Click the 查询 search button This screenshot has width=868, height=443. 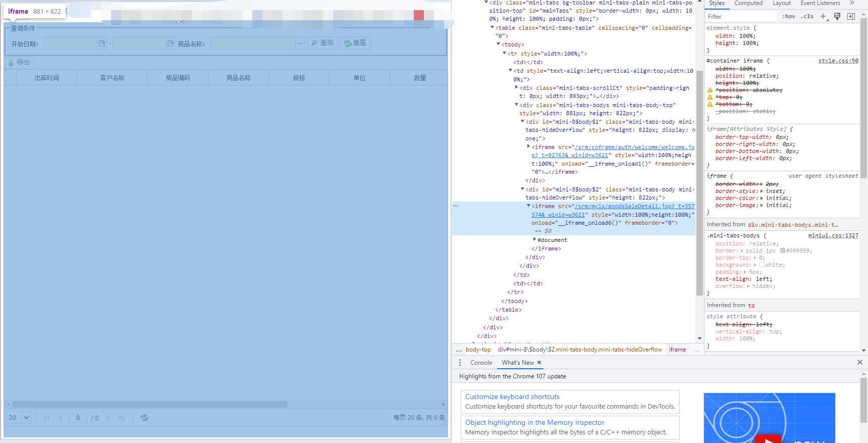click(322, 43)
